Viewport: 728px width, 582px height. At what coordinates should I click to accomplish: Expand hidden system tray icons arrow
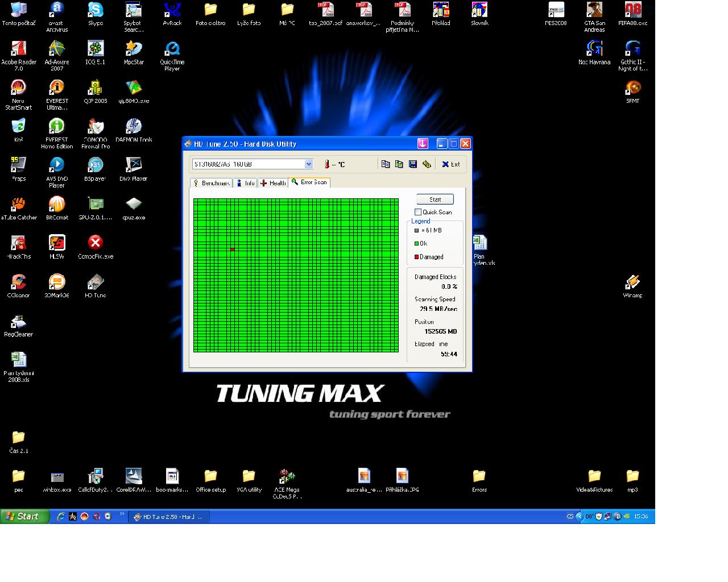tap(580, 517)
